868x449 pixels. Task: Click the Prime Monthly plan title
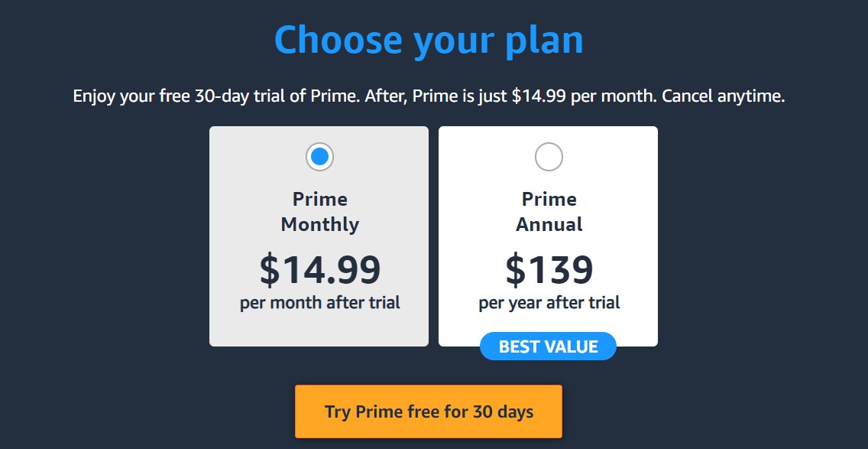click(319, 211)
